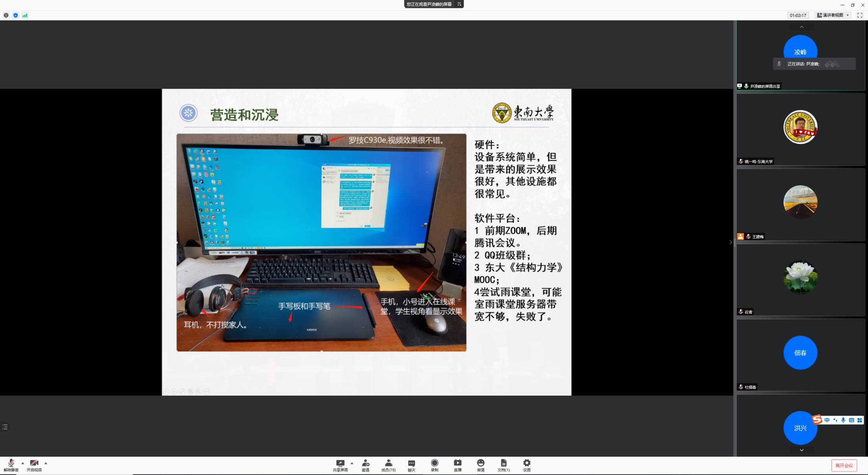Click the orange host icon beside 王建梅
868x475 pixels.
click(741, 236)
